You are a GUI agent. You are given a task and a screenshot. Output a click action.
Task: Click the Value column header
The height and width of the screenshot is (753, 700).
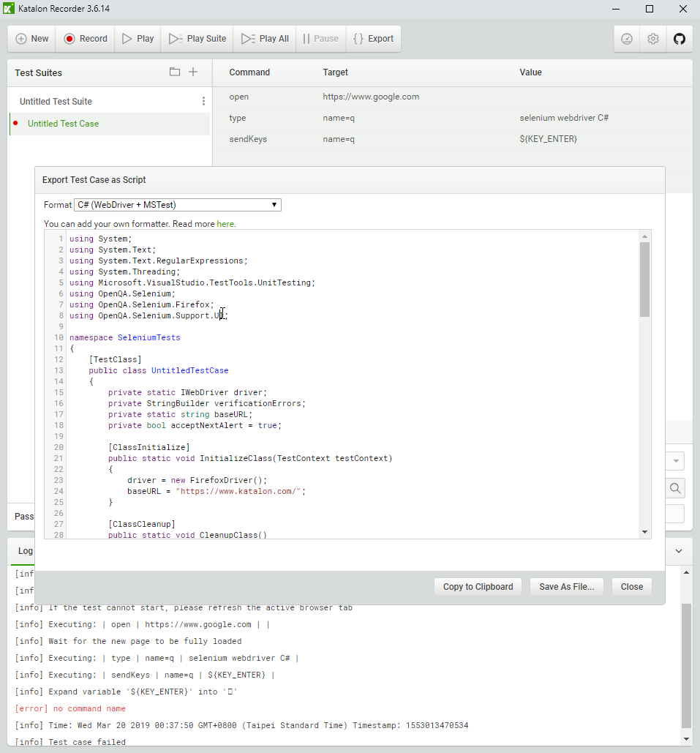click(x=530, y=72)
